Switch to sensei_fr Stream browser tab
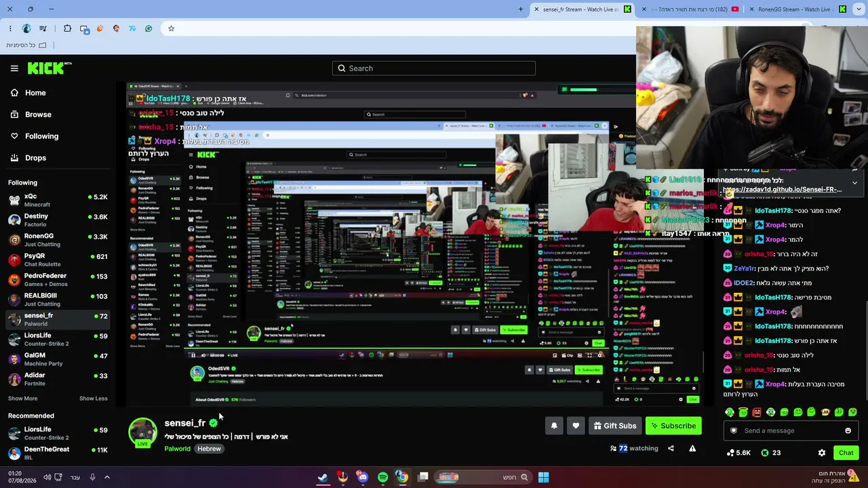Screen dimensions: 868x488 click(x=582, y=9)
